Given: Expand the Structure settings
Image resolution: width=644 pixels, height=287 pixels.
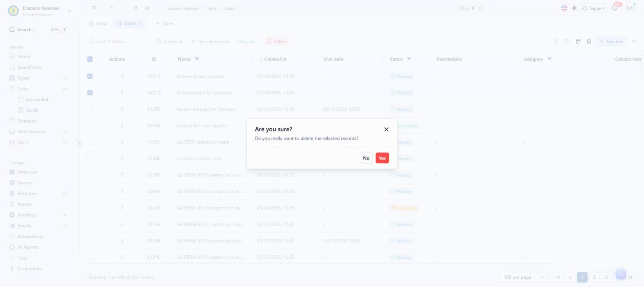Looking at the screenshot, I should [64, 193].
